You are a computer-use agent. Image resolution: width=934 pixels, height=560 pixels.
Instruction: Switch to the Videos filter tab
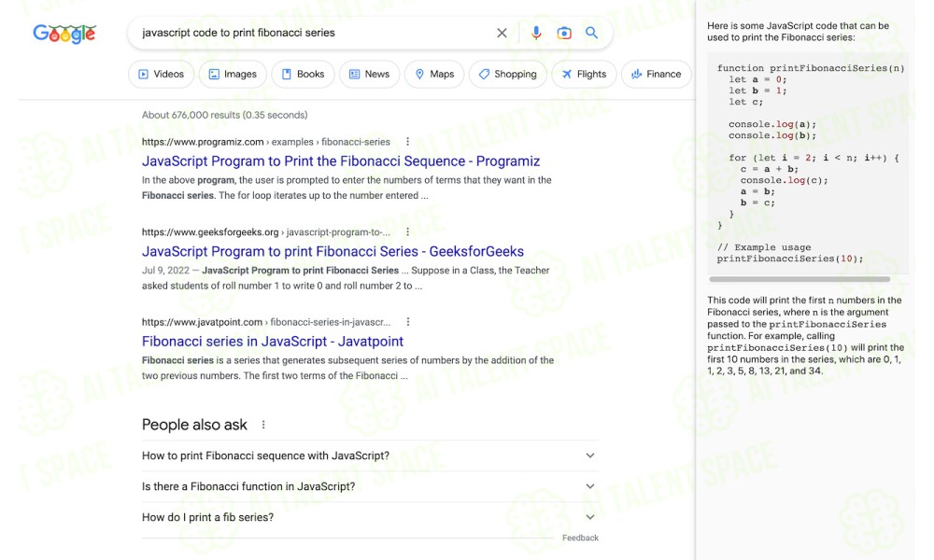coord(161,74)
